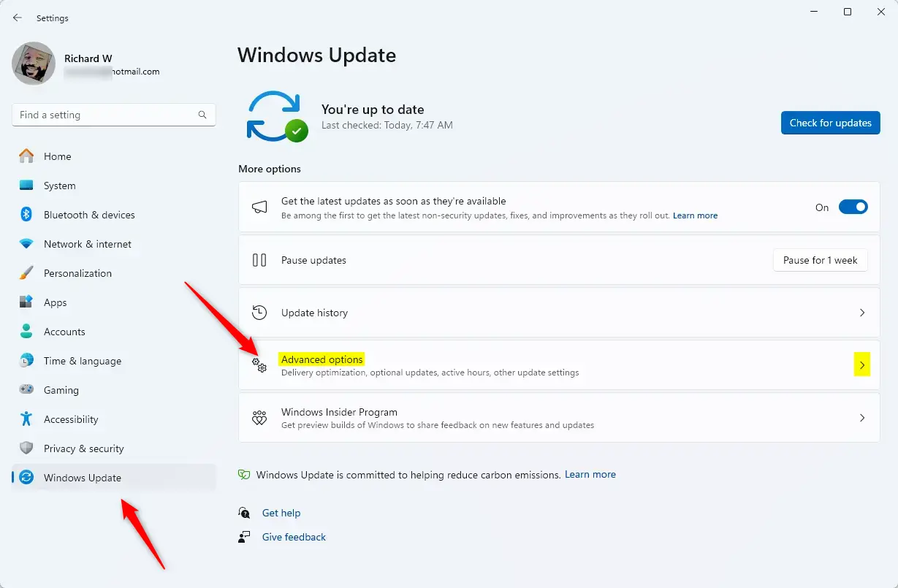Viewport: 898px width, 588px height.
Task: Select Accounts in the sidebar
Action: click(x=65, y=332)
